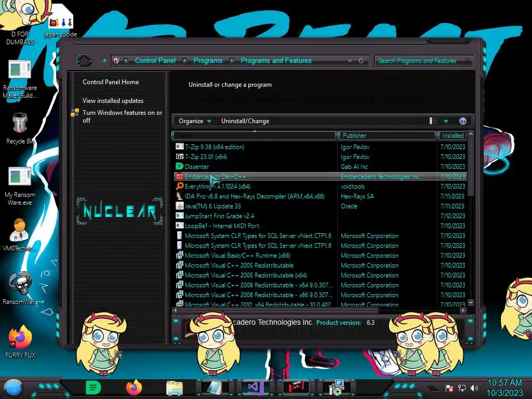Select the FURRY FUX desktop icon

20,342
